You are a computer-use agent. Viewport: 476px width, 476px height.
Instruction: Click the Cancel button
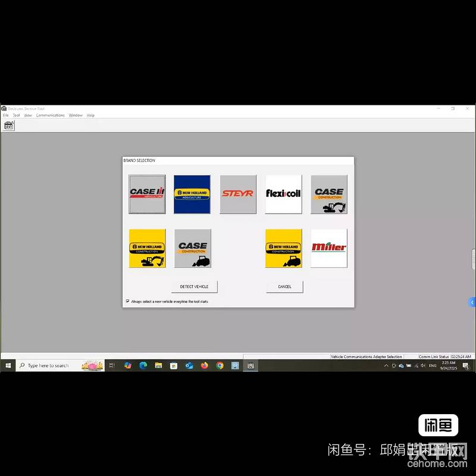pyautogui.click(x=284, y=287)
